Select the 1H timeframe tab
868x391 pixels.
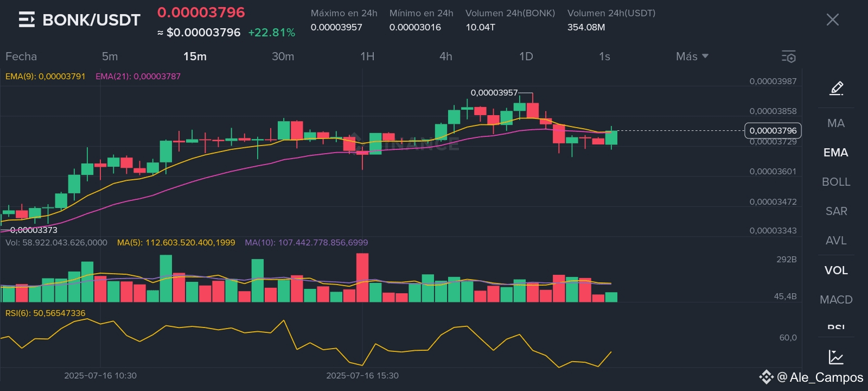click(367, 56)
